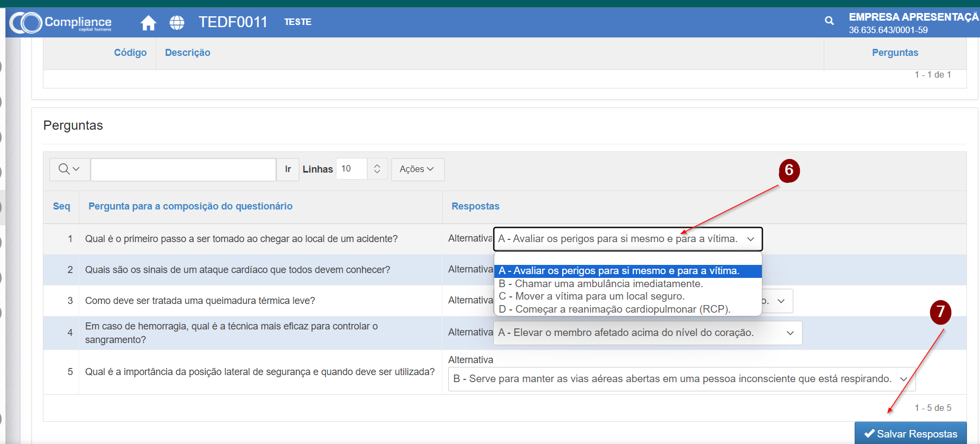Click question about sinais de ataque cardíaco
This screenshot has height=444, width=980.
(x=238, y=270)
